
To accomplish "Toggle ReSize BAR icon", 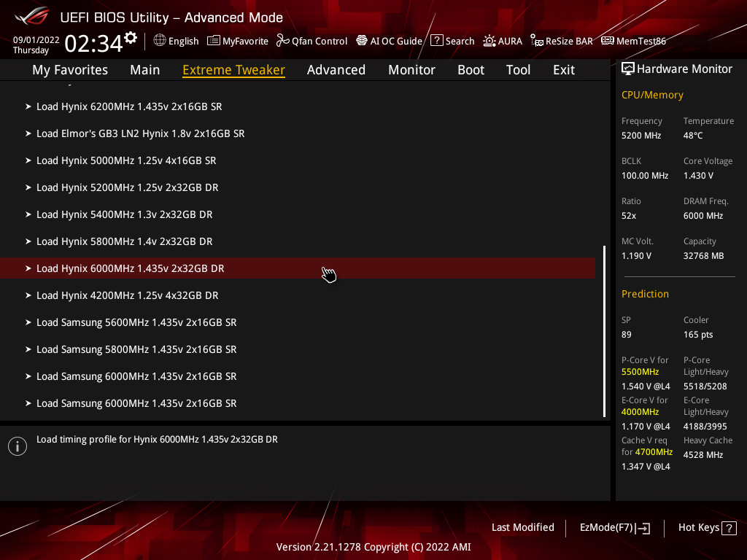I will [537, 41].
